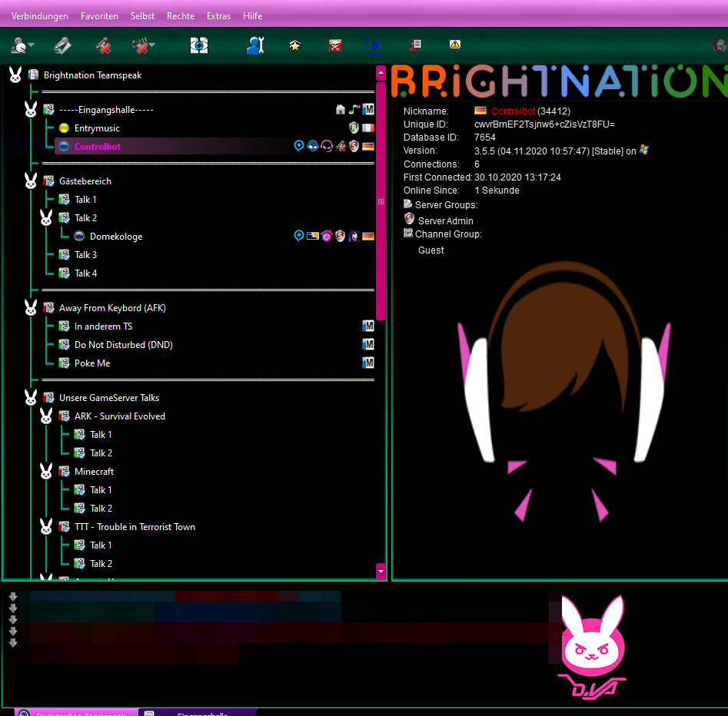Screen dimensions: 728x716
Task: Click the red skull-and-crossbones toolbar icon
Action: (334, 45)
